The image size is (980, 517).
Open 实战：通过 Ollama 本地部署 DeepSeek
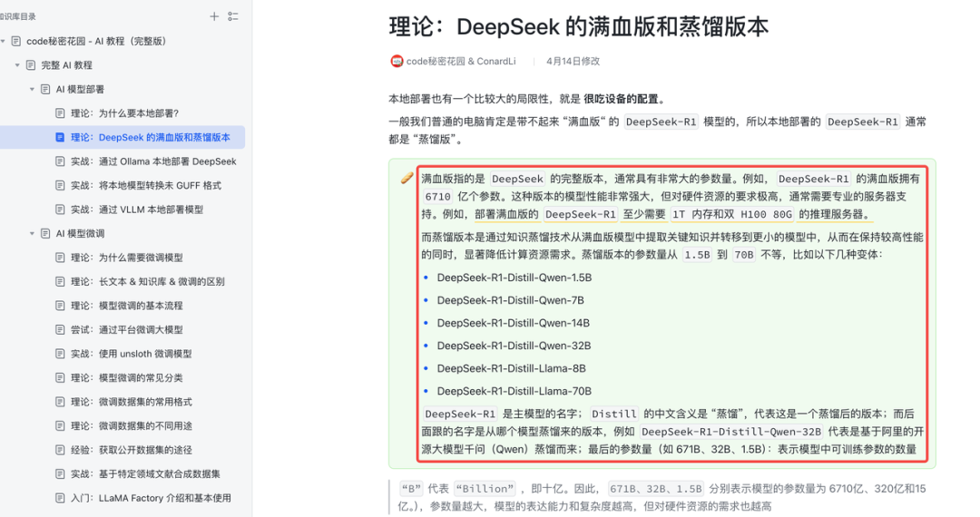[153, 161]
